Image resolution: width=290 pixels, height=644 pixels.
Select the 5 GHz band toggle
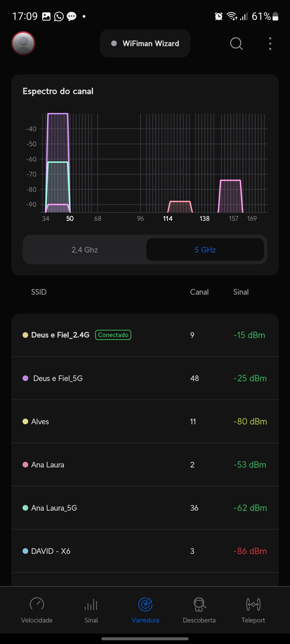205,250
